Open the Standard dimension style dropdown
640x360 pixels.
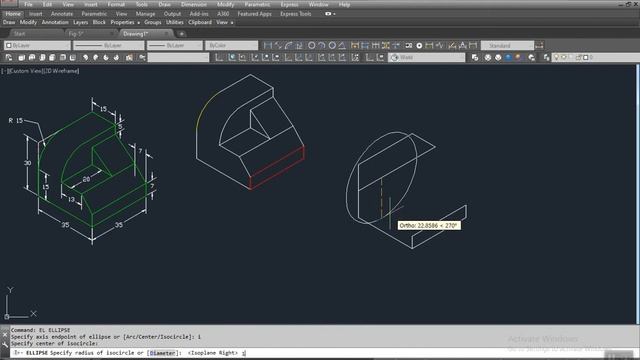(507, 45)
